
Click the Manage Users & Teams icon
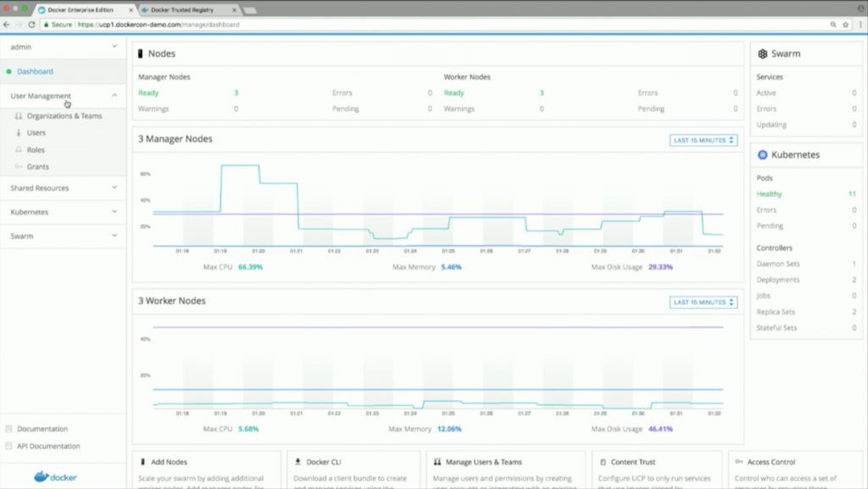(x=437, y=461)
